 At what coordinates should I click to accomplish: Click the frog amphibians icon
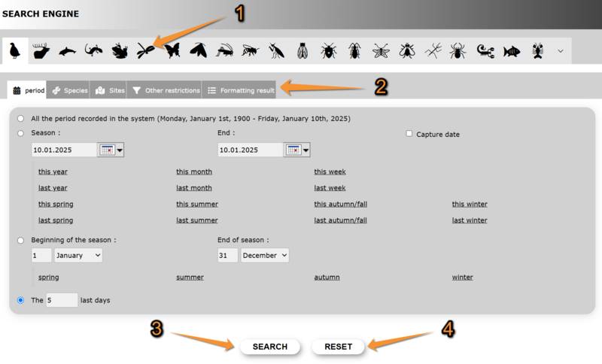(120, 50)
